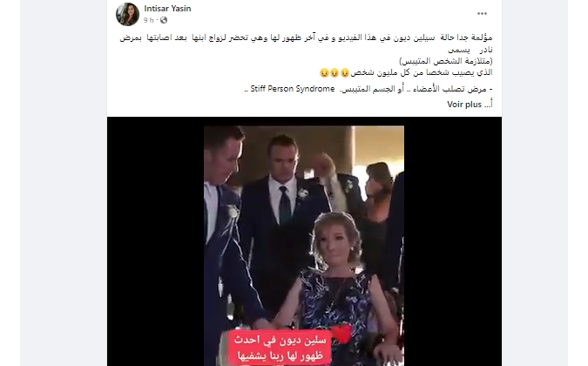Click the woman in the floral dress
Viewport: 588px width, 366px height.
336,288
